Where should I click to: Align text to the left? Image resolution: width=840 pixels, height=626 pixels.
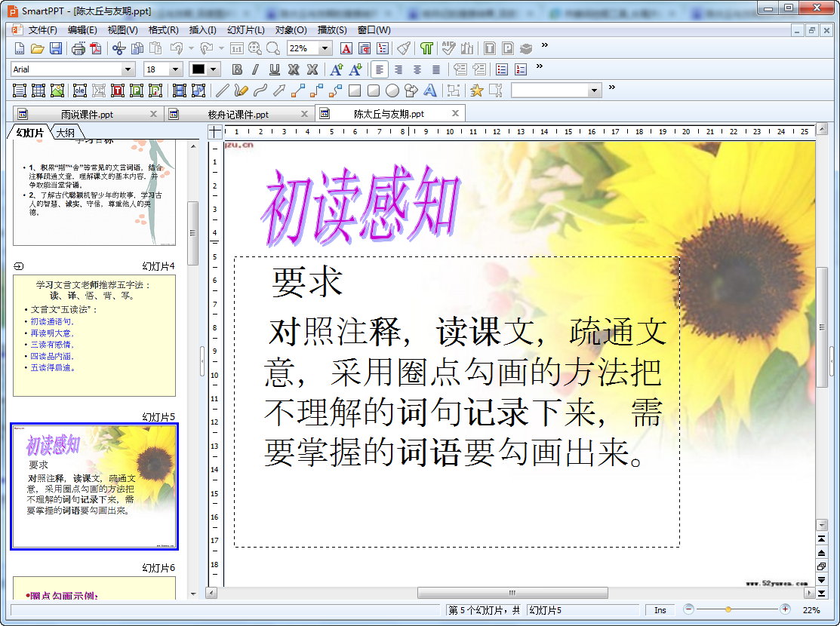(x=380, y=69)
